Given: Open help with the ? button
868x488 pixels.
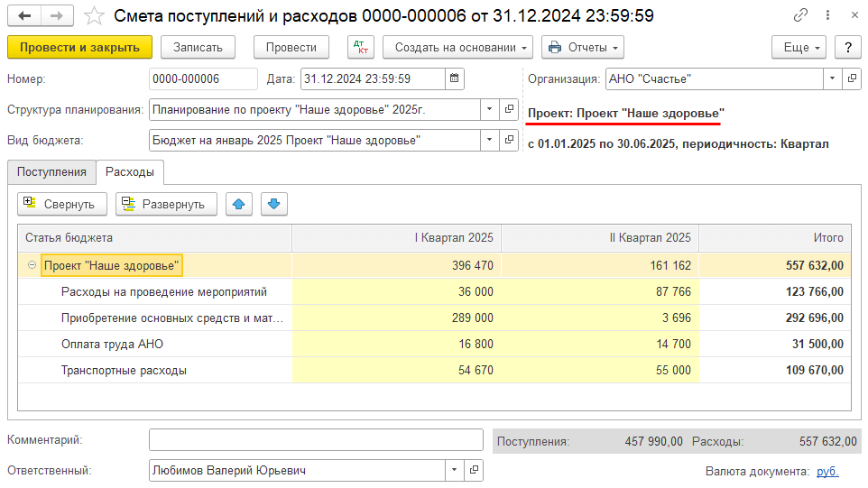Looking at the screenshot, I should pyautogui.click(x=848, y=48).
